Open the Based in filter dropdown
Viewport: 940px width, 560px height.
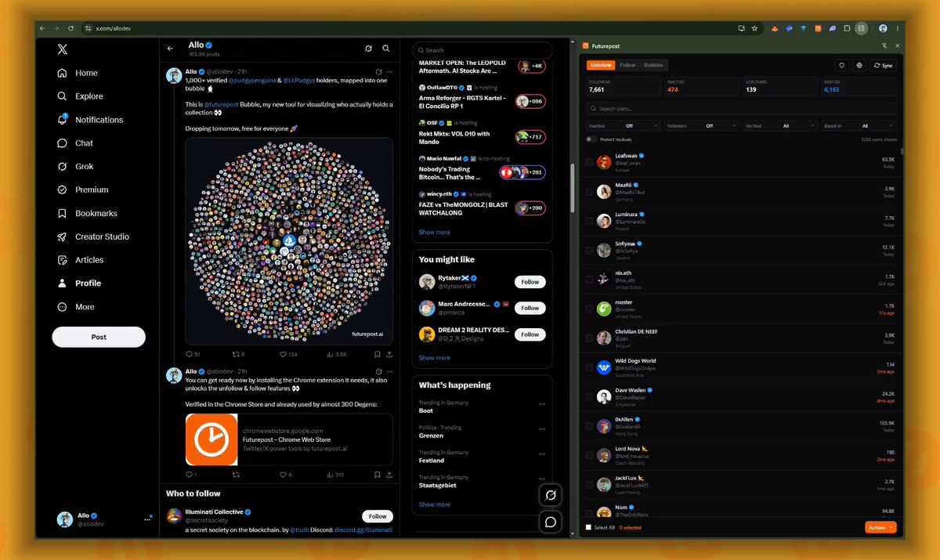tap(859, 125)
